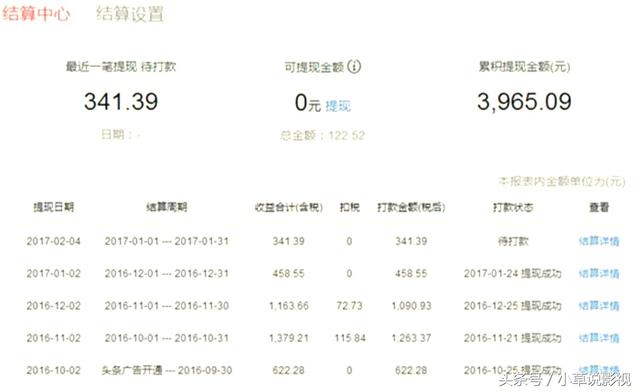The width and height of the screenshot is (640, 392).
Task: Click the 本报表内金额单位为(元) note
Action: tap(562, 181)
